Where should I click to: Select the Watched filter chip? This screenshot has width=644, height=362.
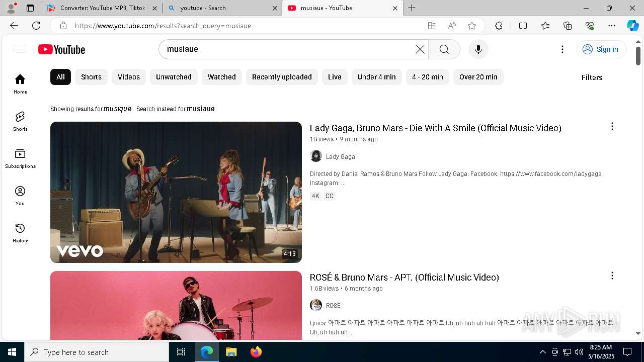click(x=222, y=77)
